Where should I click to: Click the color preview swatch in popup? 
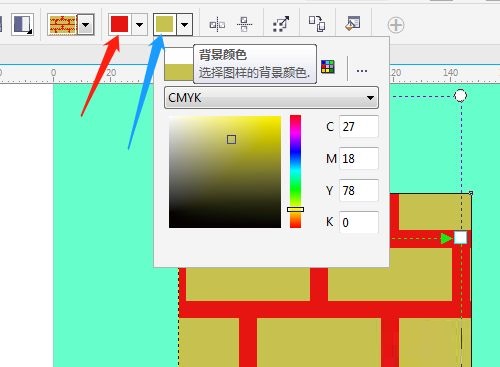179,64
